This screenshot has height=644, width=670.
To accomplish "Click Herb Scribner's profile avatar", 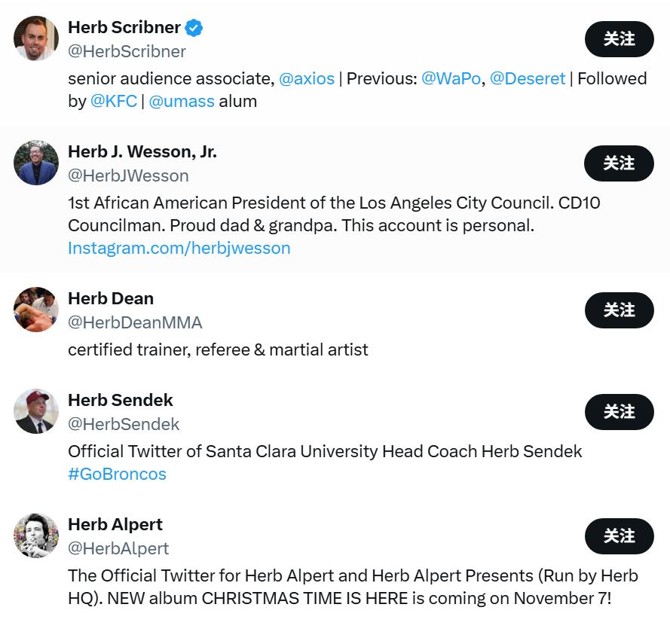I will pyautogui.click(x=36, y=38).
